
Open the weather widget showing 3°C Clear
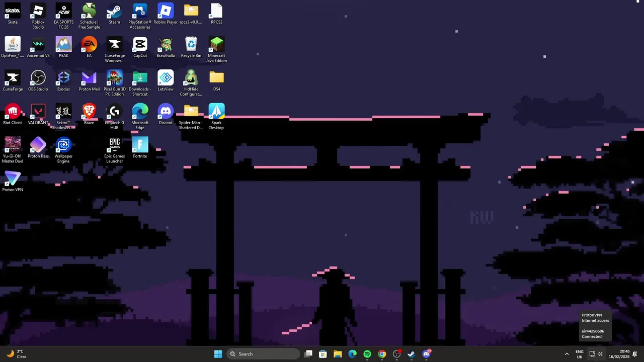click(x=16, y=354)
